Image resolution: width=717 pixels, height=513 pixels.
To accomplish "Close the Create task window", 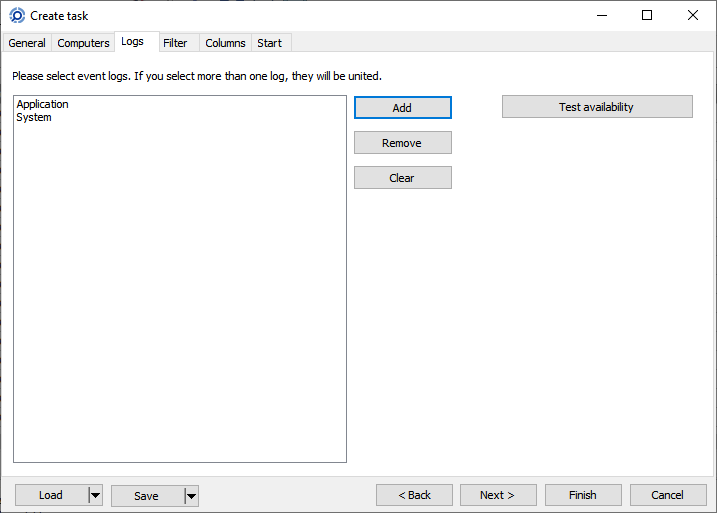I will pyautogui.click(x=693, y=16).
